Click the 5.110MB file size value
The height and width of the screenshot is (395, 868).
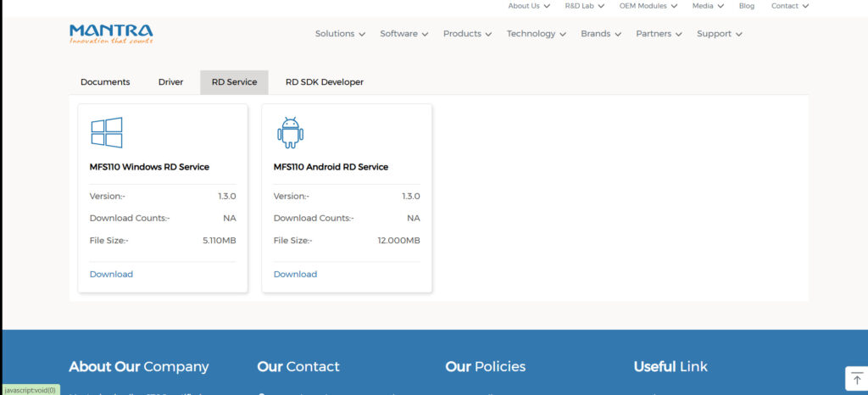[x=220, y=241]
